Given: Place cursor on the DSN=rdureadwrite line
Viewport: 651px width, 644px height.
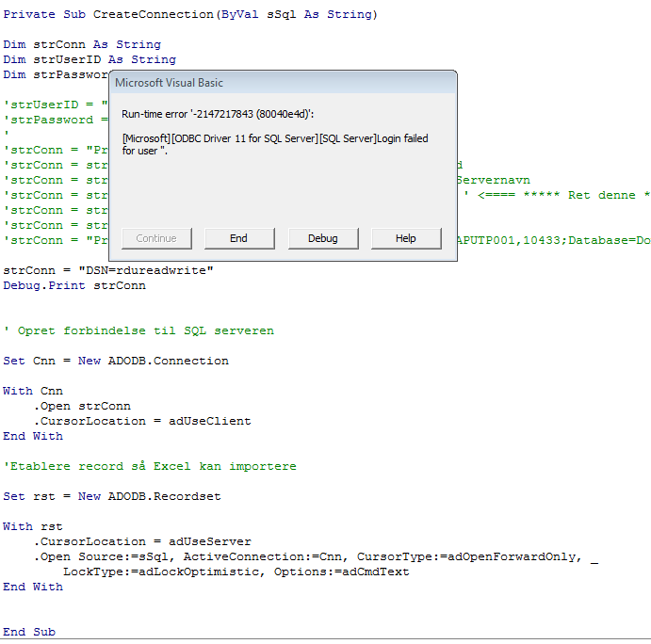Looking at the screenshot, I should pos(108,270).
